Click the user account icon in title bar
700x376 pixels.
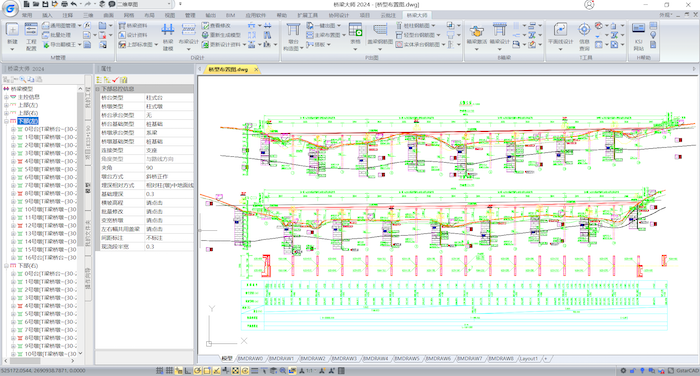pyautogui.click(x=589, y=4)
